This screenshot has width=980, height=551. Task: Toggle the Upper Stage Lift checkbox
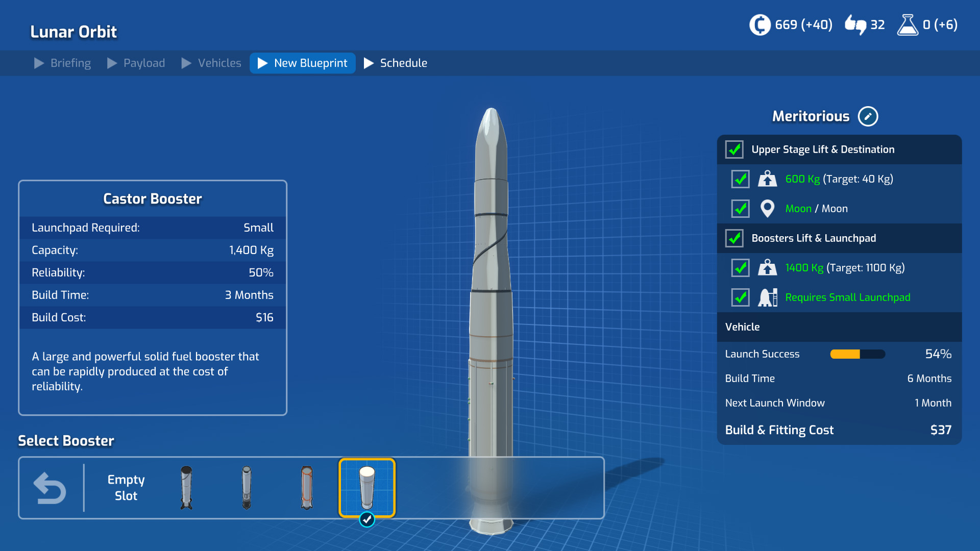click(x=733, y=148)
